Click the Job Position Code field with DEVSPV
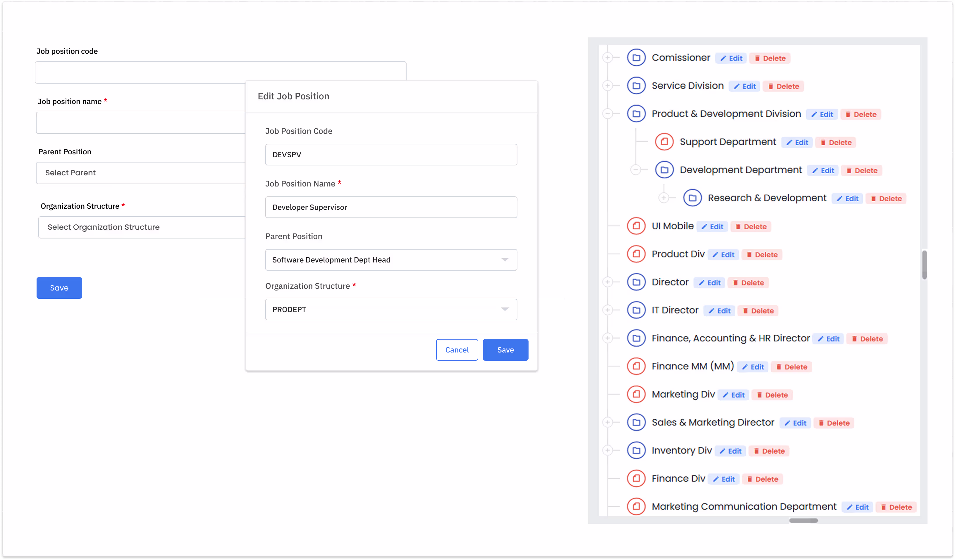Image resolution: width=955 pixels, height=560 pixels. [x=391, y=155]
